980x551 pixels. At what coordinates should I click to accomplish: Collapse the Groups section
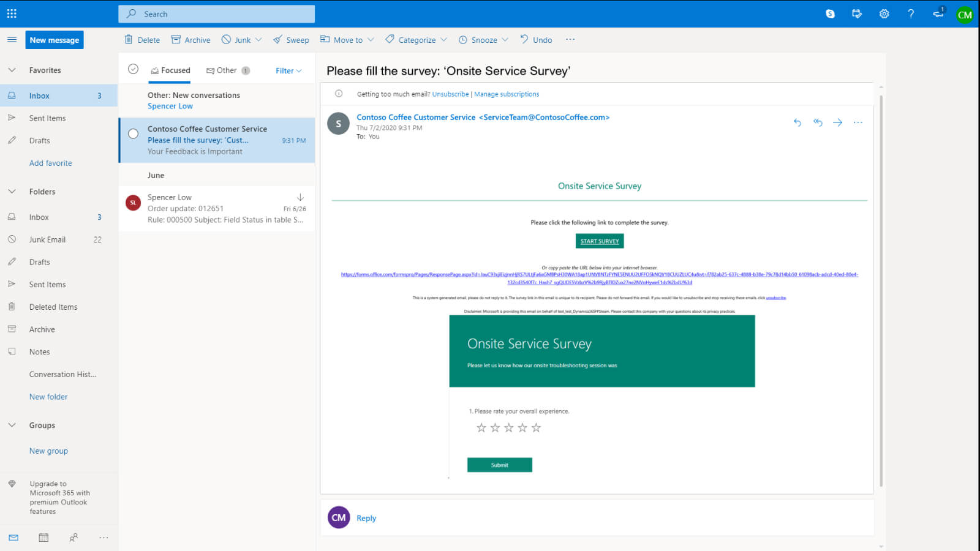click(12, 425)
